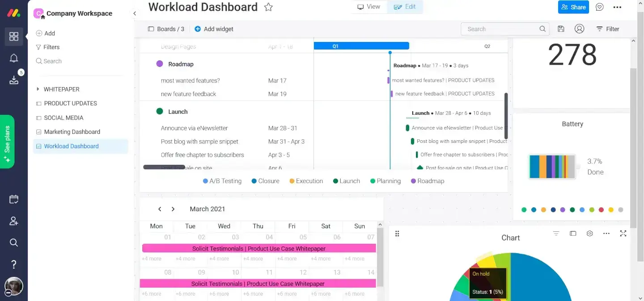Expand the Chart widget to fullscreen
Viewport: 644px width, 301px height.
click(x=623, y=234)
